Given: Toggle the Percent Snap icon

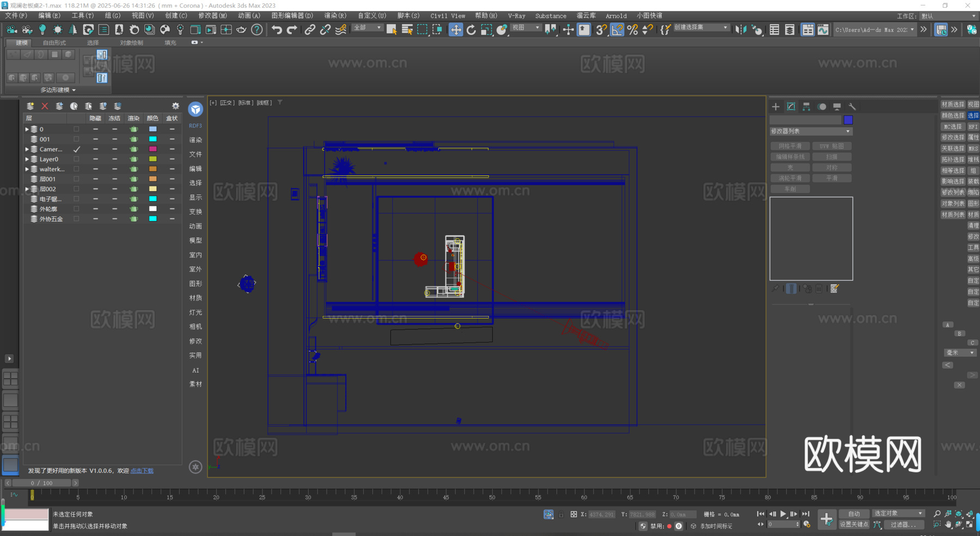Looking at the screenshot, I should (x=632, y=29).
